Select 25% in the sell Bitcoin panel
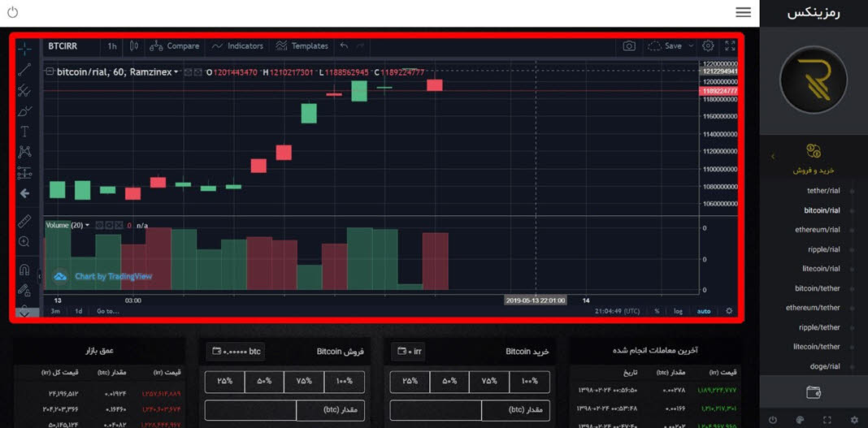This screenshot has width=868, height=428. pos(224,382)
